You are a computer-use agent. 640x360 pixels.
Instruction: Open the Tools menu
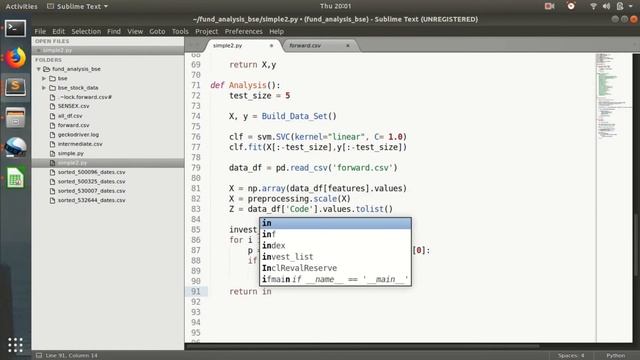[180, 31]
